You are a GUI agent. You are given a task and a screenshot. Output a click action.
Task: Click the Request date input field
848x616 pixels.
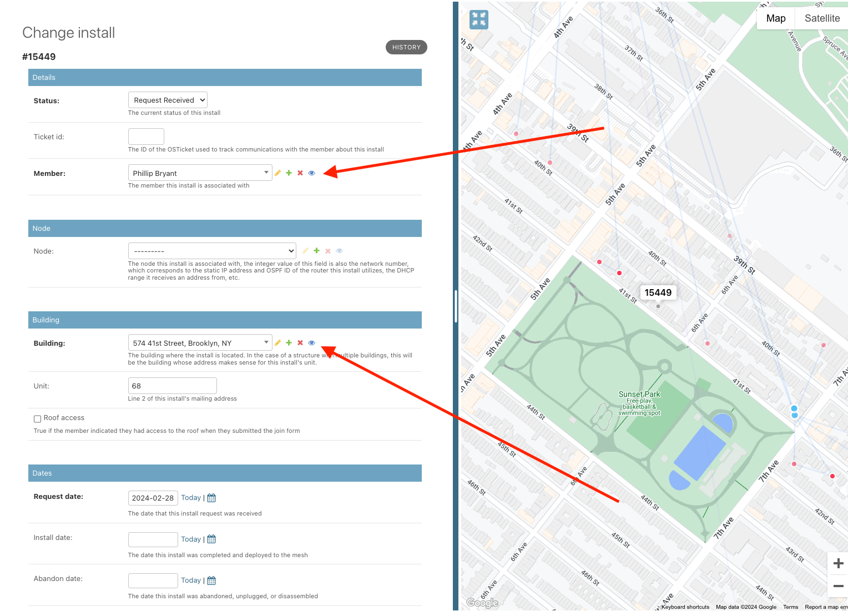pyautogui.click(x=153, y=498)
